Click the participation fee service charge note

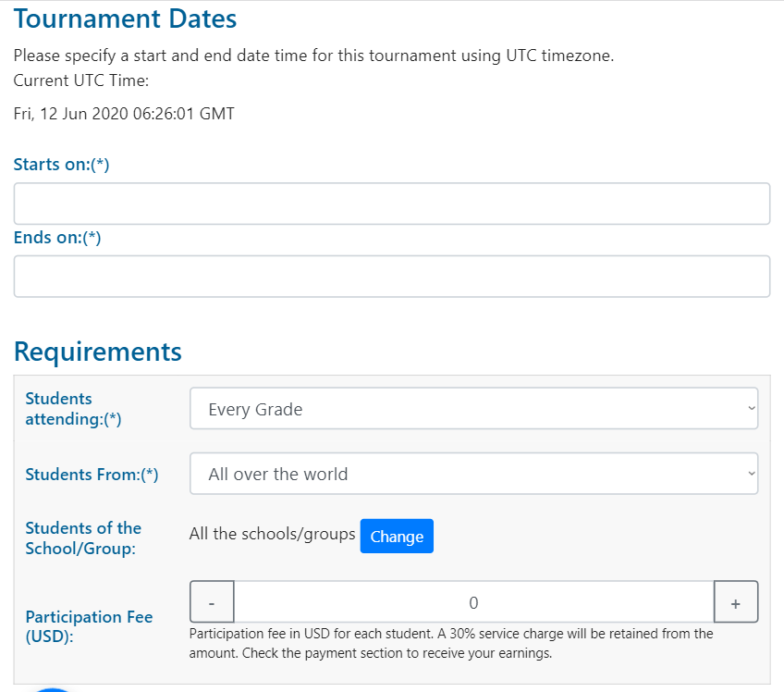click(451, 644)
